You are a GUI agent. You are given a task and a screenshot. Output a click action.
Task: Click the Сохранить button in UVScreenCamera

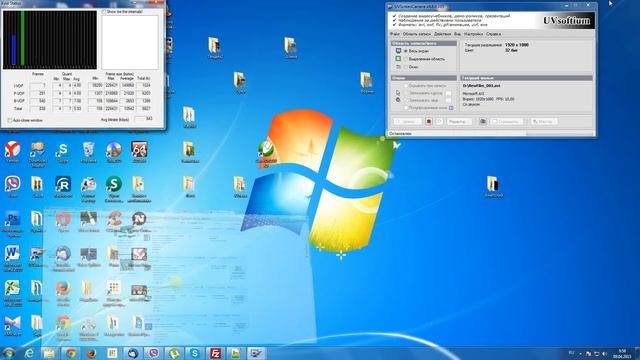point(506,122)
